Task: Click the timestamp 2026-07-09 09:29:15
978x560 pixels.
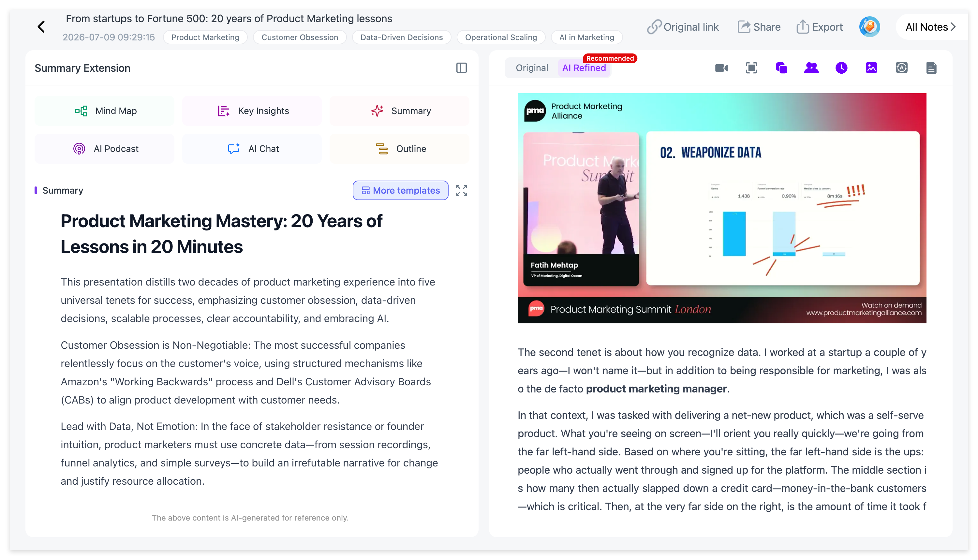Action: point(109,37)
